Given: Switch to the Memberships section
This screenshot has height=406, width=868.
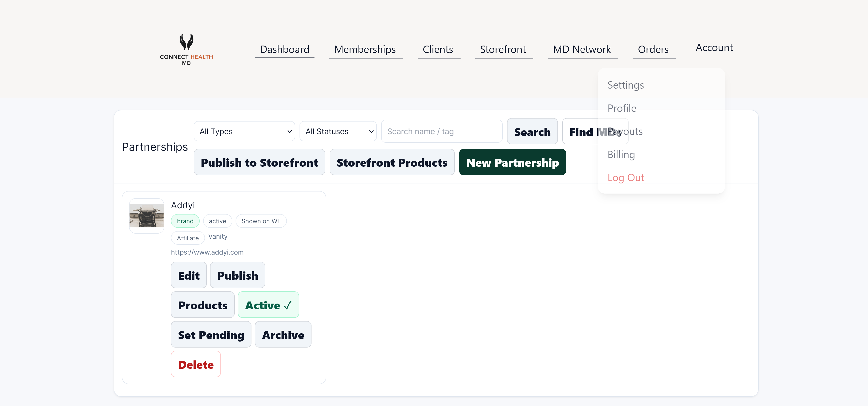Looking at the screenshot, I should click(x=365, y=49).
